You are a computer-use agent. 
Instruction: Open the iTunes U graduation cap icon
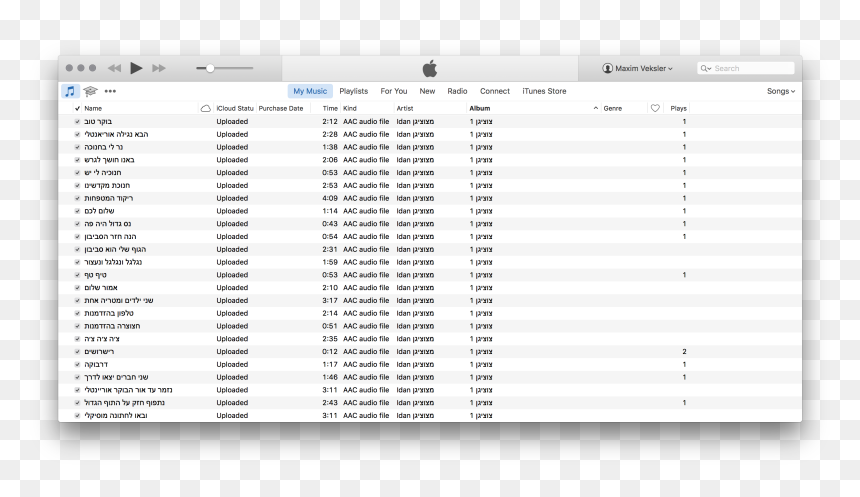click(90, 91)
